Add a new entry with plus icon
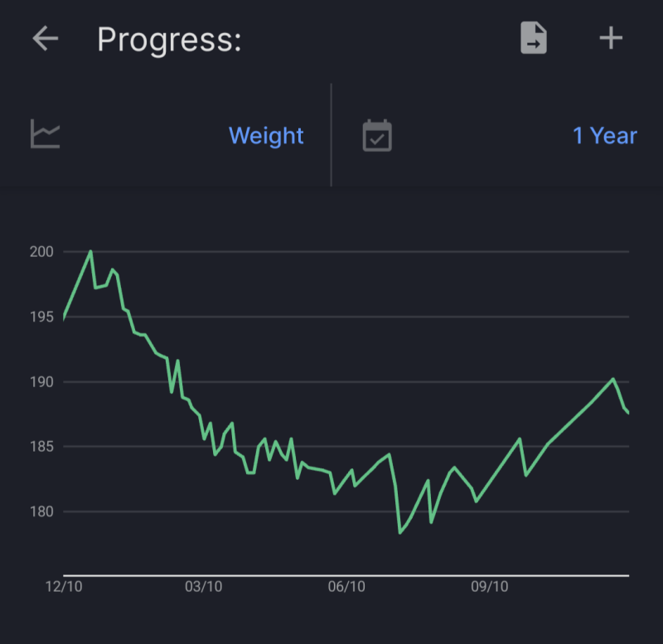Screen dimensions: 663x644 coord(611,38)
